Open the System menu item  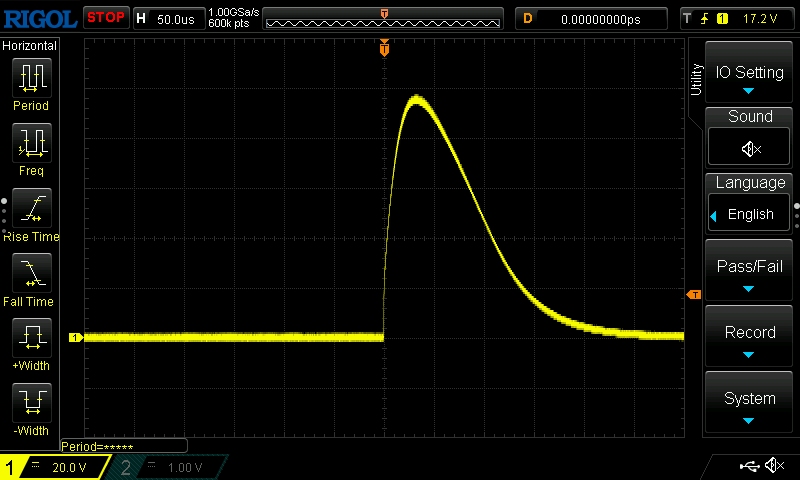[749, 404]
